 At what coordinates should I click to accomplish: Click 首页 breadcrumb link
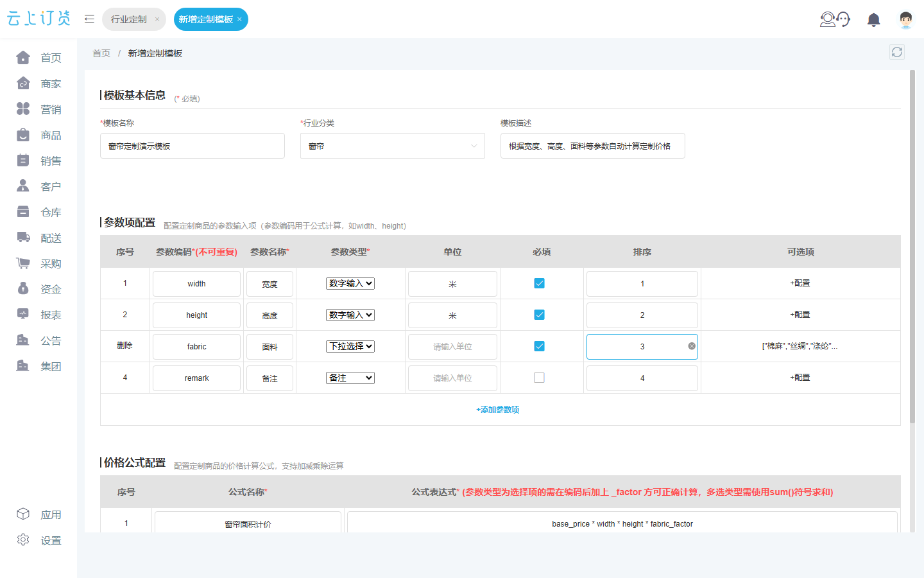(101, 53)
